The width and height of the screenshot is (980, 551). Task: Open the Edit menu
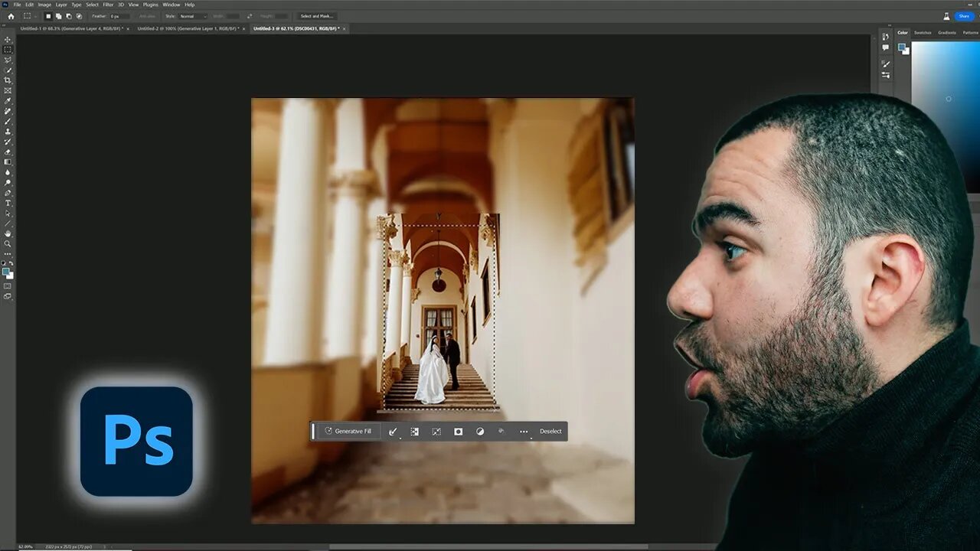point(29,5)
